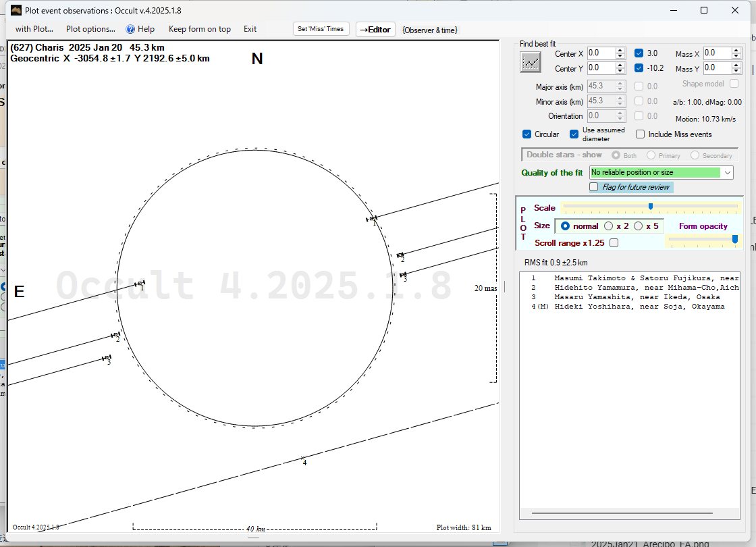The height and width of the screenshot is (547, 756).
Task: Open the Quality of the fit dropdown
Action: 727,173
